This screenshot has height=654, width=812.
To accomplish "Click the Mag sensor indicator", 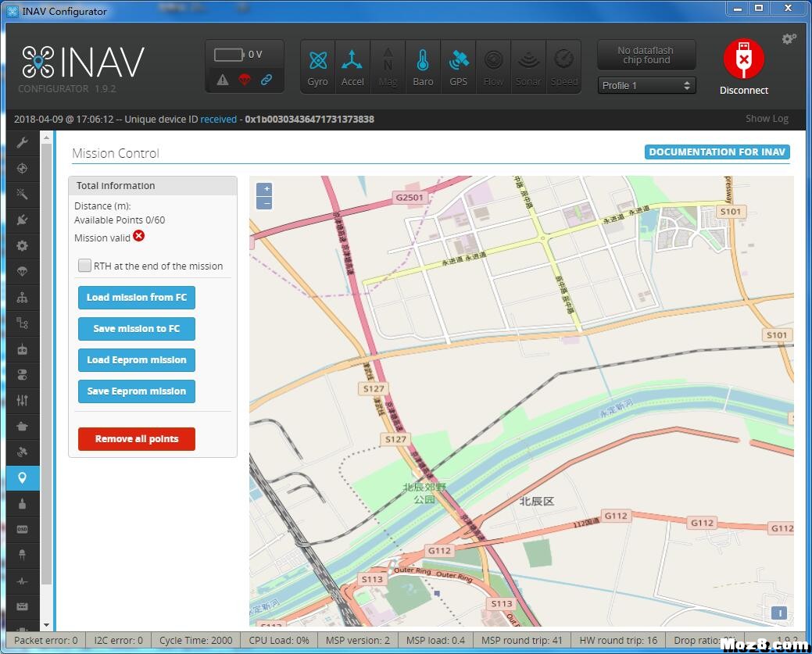I will coord(388,67).
